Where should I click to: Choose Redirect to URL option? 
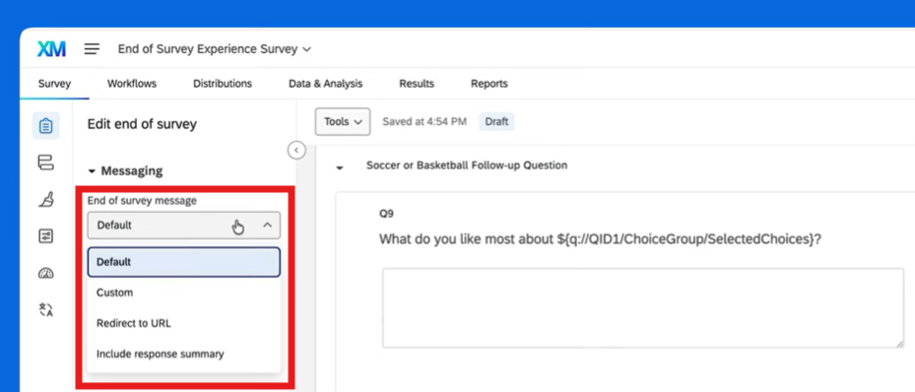(x=184, y=323)
